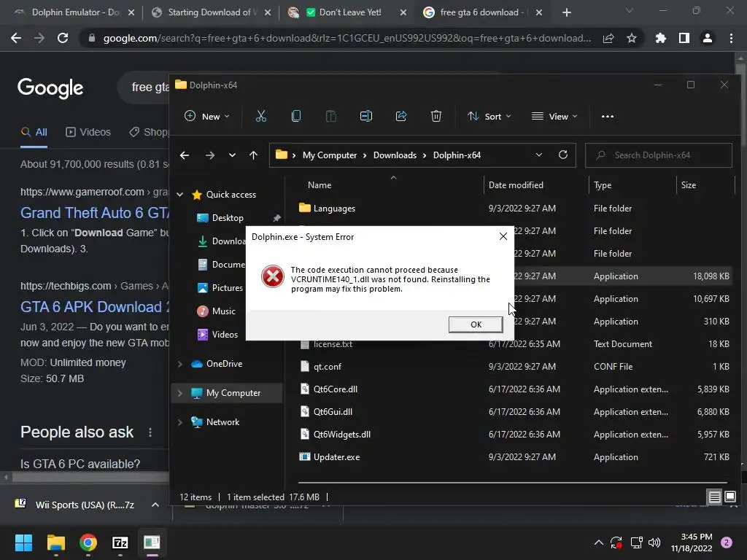Screen dimensions: 747x560
Task: Open the Grand Theft Auto 6 search result link
Action: pos(94,213)
